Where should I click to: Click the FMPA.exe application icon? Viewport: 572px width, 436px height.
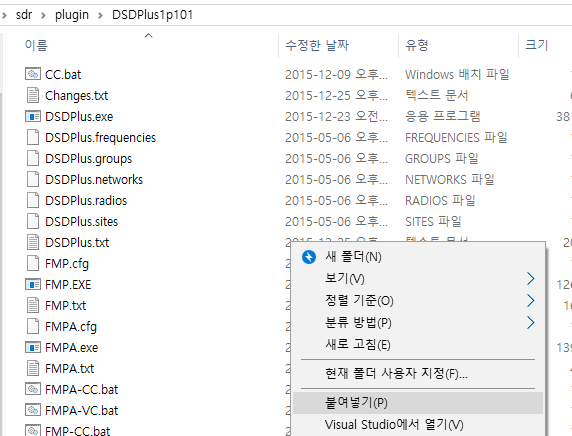33,347
